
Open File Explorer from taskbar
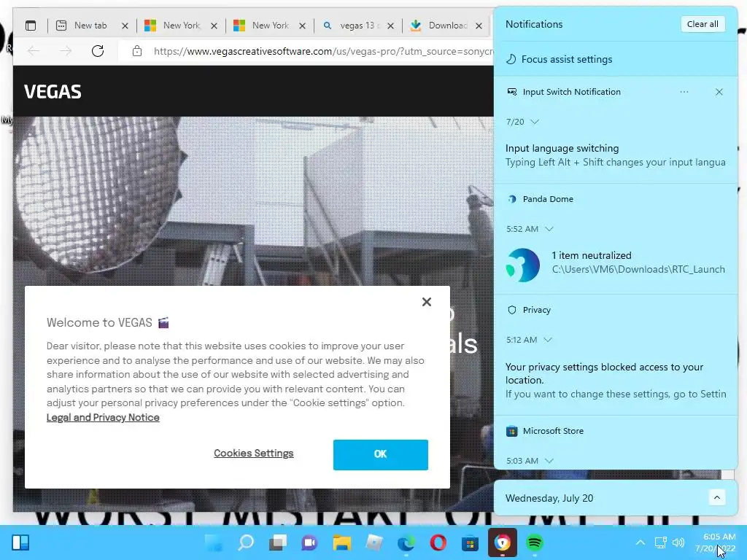point(341,542)
